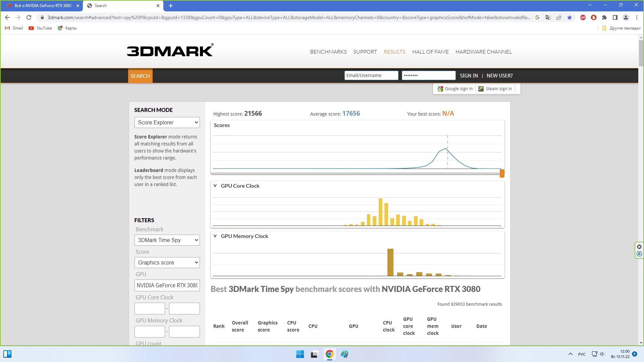Open the Score Explorer search mode dropdown
The height and width of the screenshot is (362, 644).
(167, 122)
